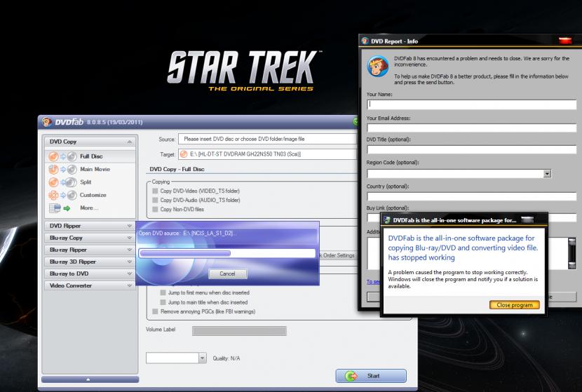This screenshot has width=582, height=392.
Task: Click the monkey avatar in DVD Report window
Action: pos(378,66)
